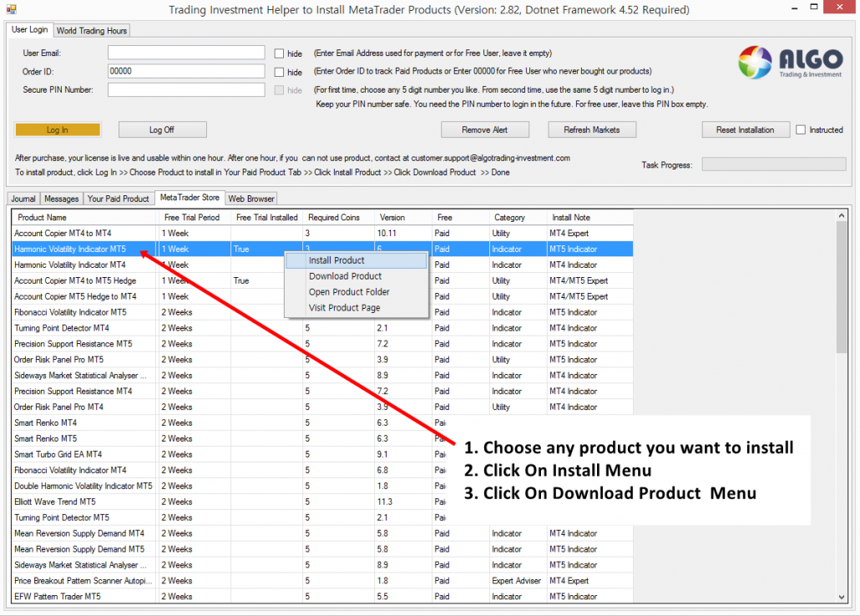The width and height of the screenshot is (860, 616).
Task: Click the Reset Installation button
Action: pyautogui.click(x=746, y=130)
